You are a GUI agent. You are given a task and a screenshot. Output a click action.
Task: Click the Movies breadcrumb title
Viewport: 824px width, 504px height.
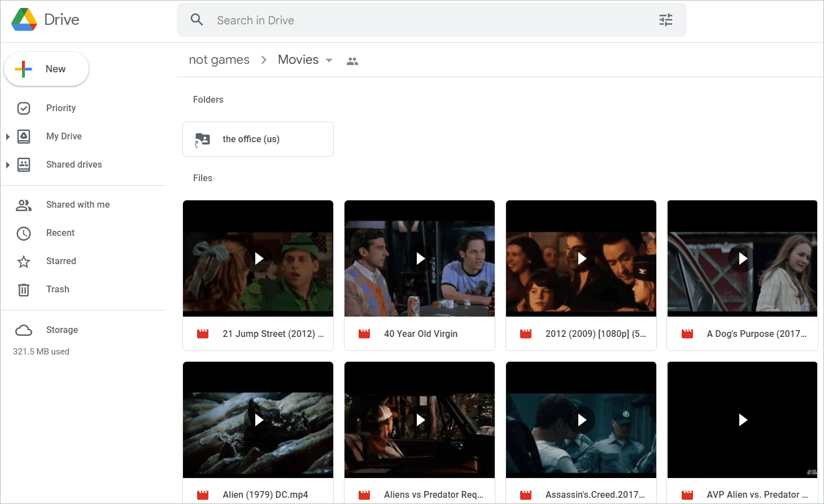tap(298, 60)
